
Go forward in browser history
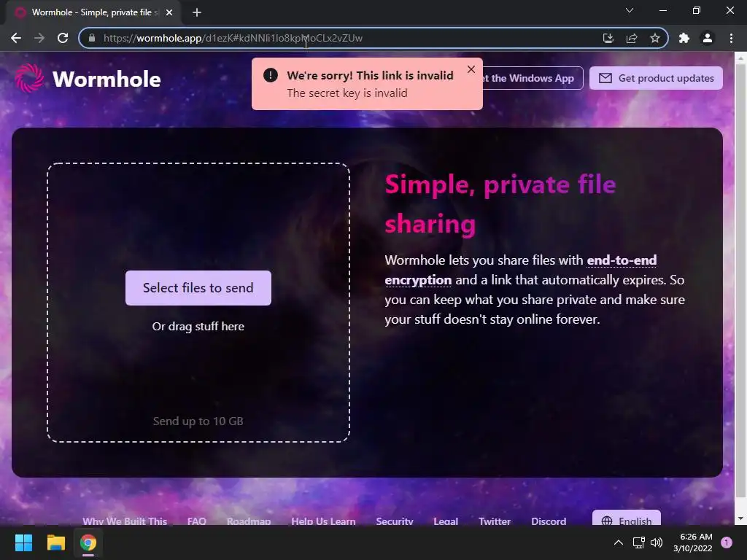point(39,38)
